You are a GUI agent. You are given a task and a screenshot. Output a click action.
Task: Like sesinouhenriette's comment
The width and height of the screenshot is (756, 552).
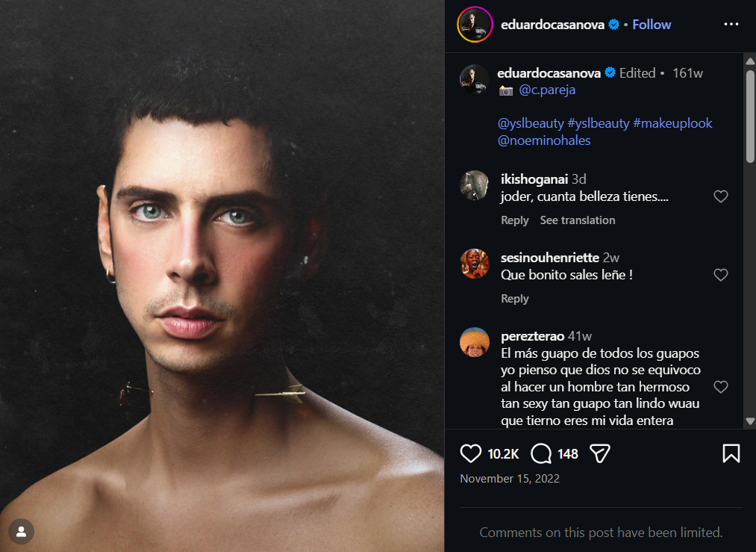pyautogui.click(x=720, y=275)
